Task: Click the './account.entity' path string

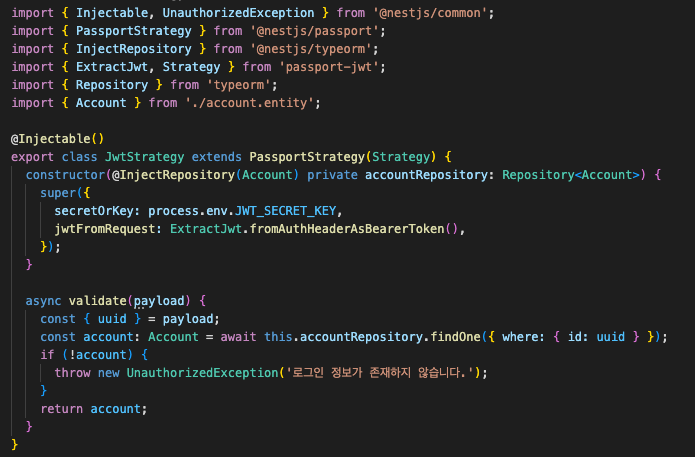Action: tap(250, 103)
